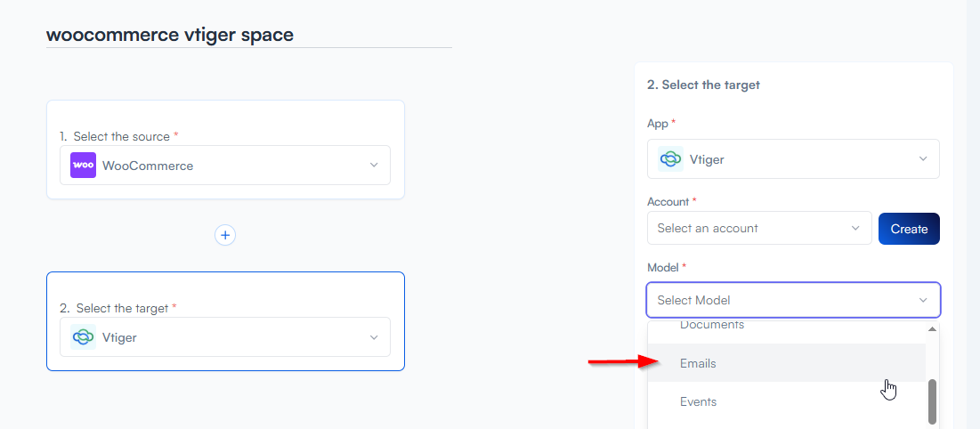Select the '2. Select the target' step card label

coord(118,308)
